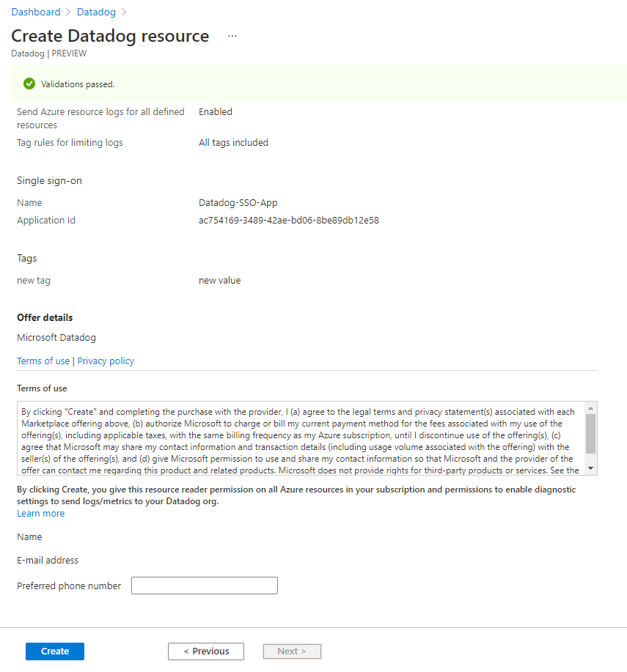Open the Terms of use link
This screenshot has width=627, height=672.
pyautogui.click(x=43, y=361)
